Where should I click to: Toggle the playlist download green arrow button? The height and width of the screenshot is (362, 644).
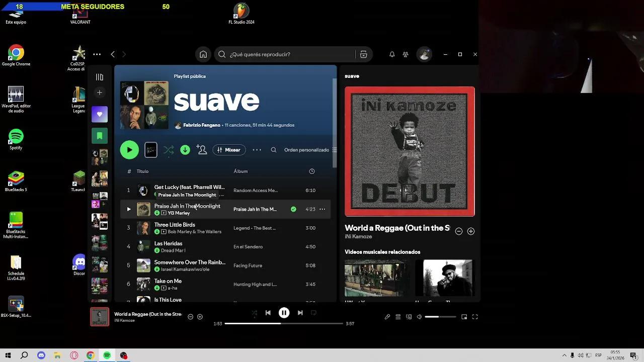pyautogui.click(x=185, y=150)
